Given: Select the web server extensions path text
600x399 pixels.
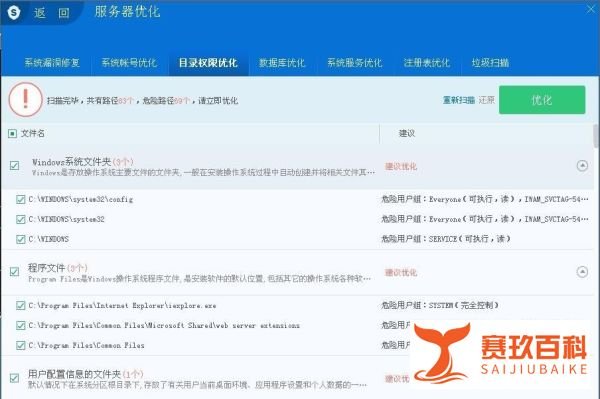Looking at the screenshot, I should 164,325.
